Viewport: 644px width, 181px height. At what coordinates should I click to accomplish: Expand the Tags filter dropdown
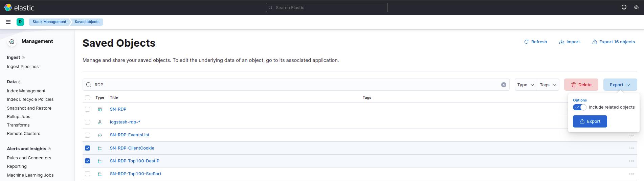click(x=548, y=85)
